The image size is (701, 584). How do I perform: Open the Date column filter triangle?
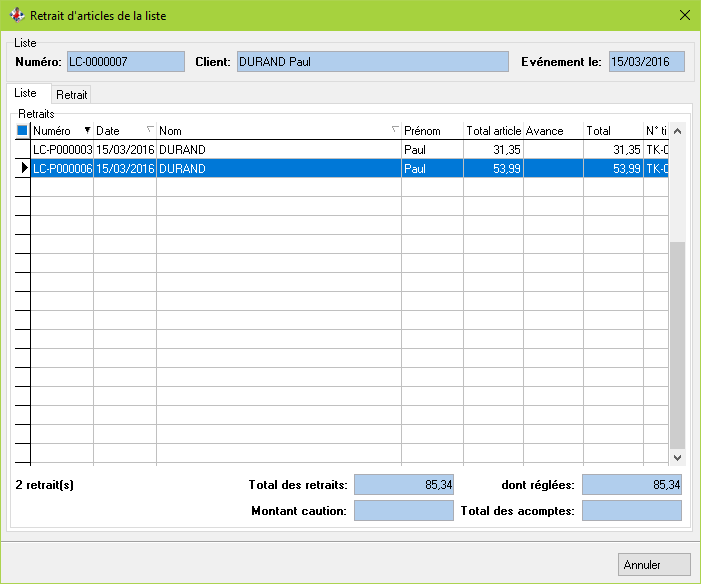pos(150,131)
